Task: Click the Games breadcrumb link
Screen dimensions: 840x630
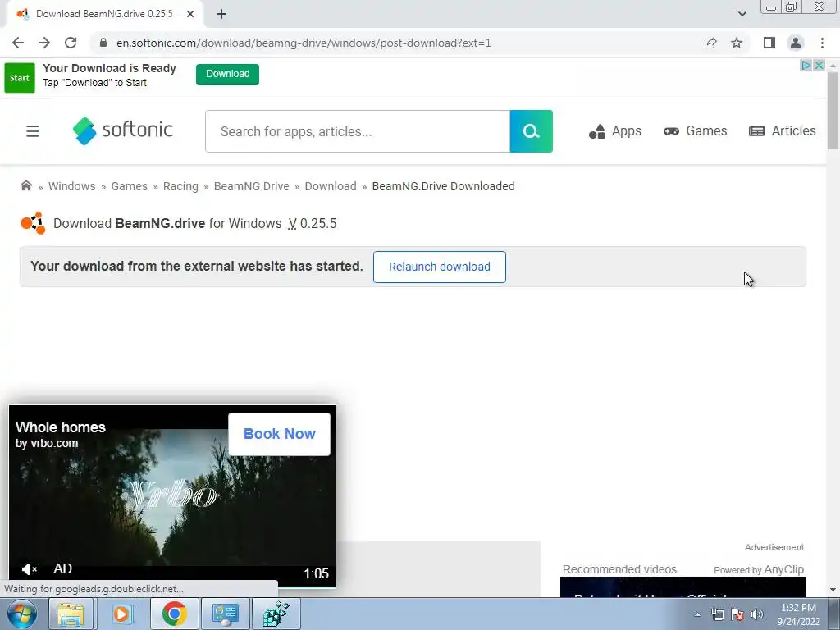Action: [129, 186]
